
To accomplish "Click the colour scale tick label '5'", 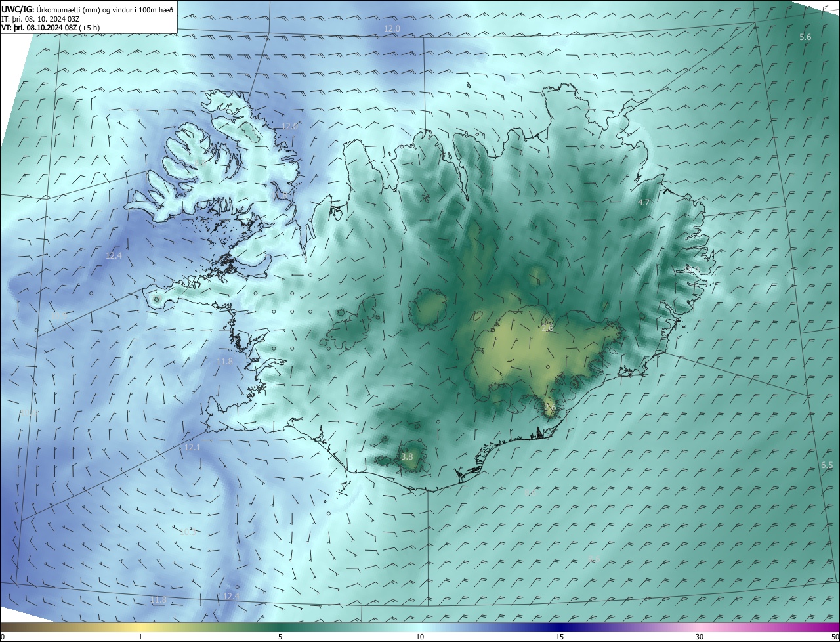I will pyautogui.click(x=280, y=637).
